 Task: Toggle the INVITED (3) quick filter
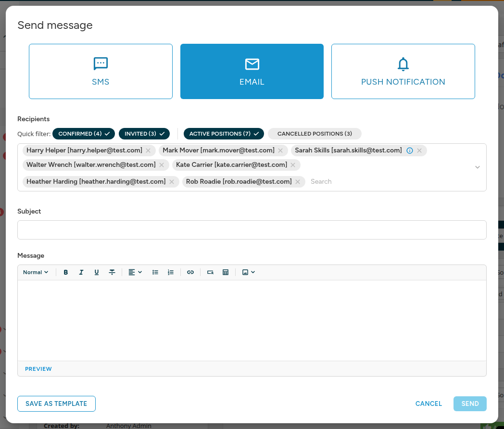(x=144, y=134)
